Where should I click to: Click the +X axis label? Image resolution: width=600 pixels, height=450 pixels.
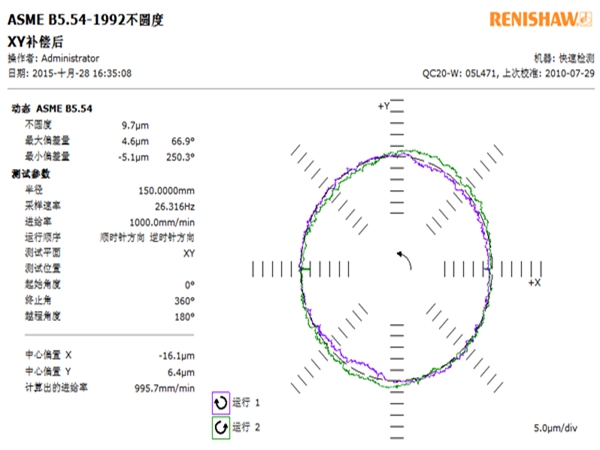click(x=534, y=284)
